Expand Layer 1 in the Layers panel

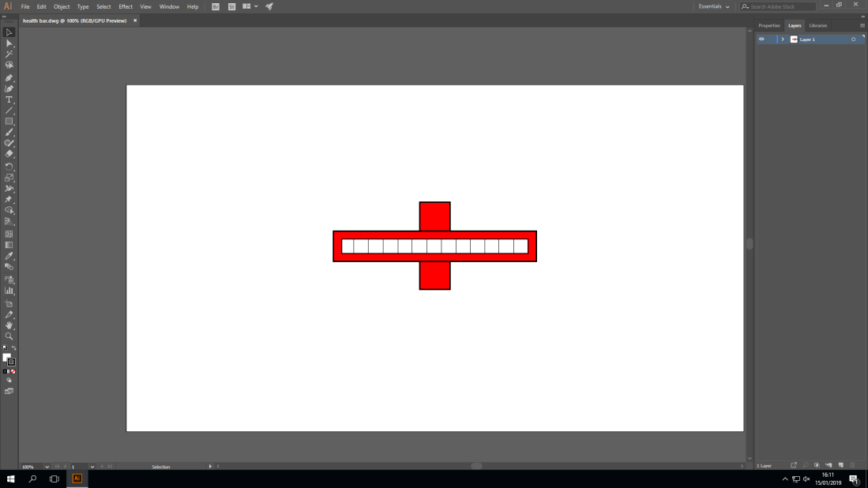pos(782,39)
